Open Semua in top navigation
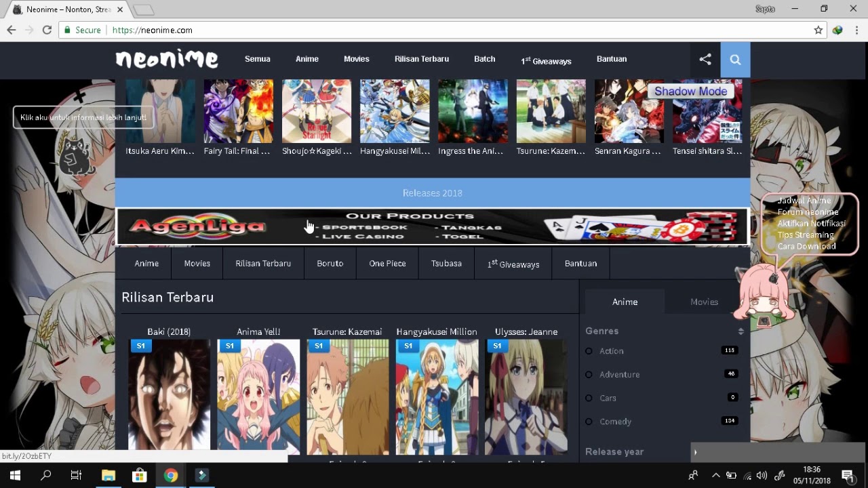The width and height of the screenshot is (868, 488). pyautogui.click(x=258, y=59)
